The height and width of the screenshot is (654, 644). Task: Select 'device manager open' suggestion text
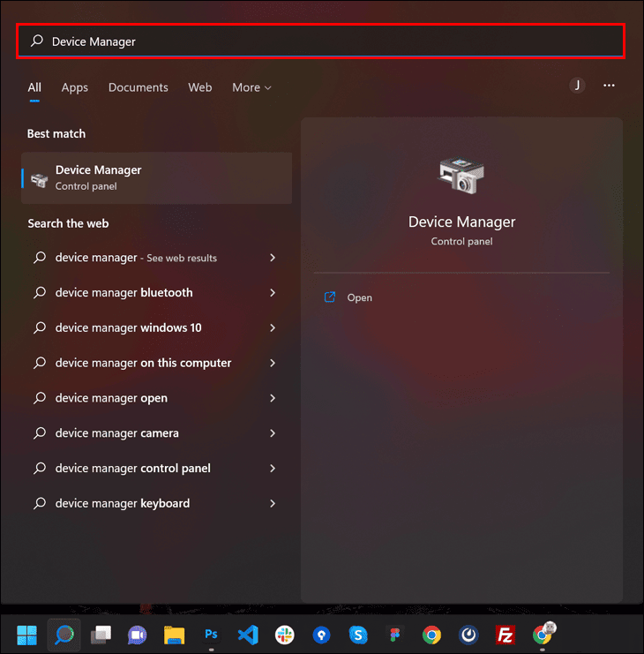[x=111, y=398]
